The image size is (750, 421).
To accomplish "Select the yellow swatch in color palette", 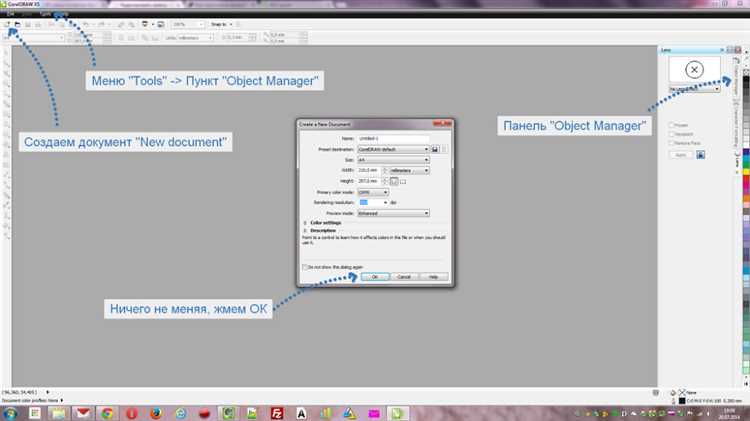I will tap(746, 171).
